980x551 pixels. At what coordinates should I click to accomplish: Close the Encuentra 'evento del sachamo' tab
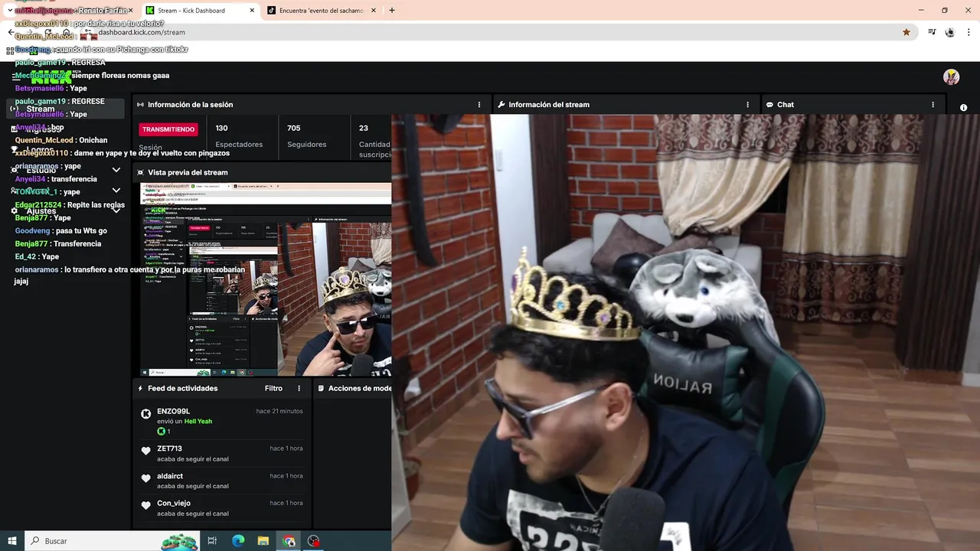(x=373, y=11)
